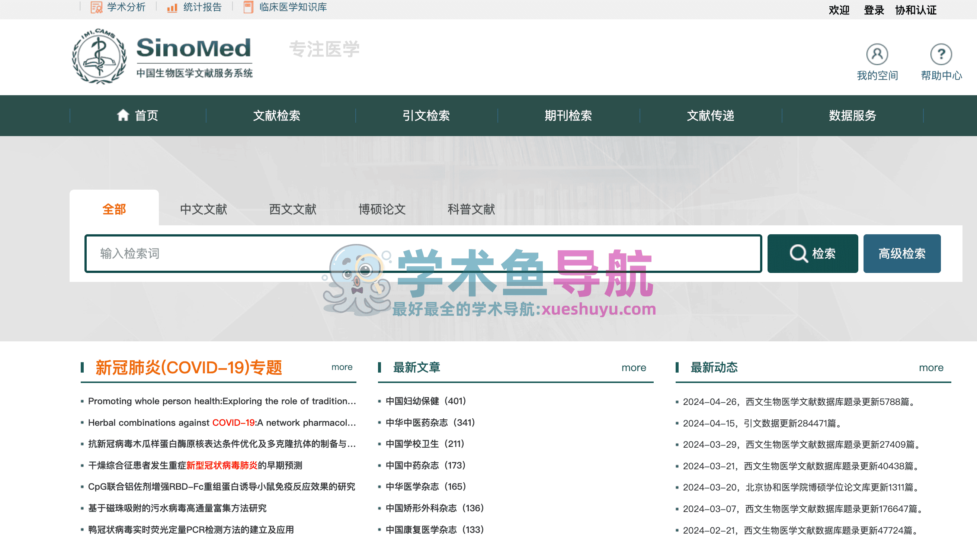Open the 文献检索 menu
Screen dimensions: 977x560
click(276, 115)
